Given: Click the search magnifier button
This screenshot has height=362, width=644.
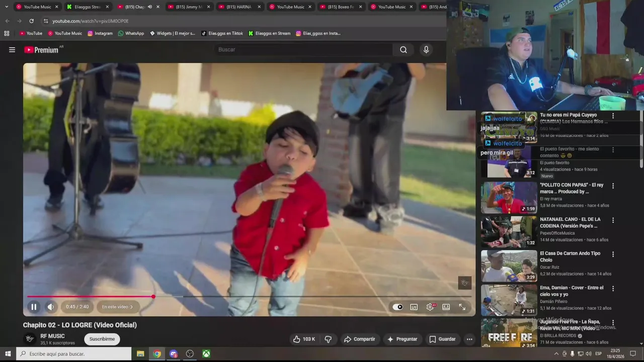Looking at the screenshot, I should click(x=404, y=50).
